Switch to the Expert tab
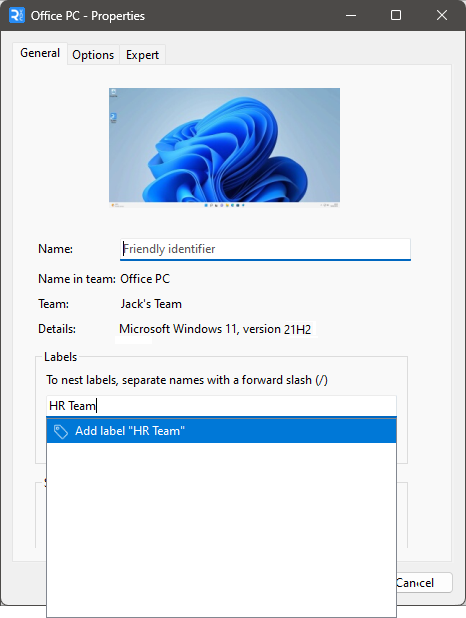The width and height of the screenshot is (466, 618). pyautogui.click(x=142, y=55)
